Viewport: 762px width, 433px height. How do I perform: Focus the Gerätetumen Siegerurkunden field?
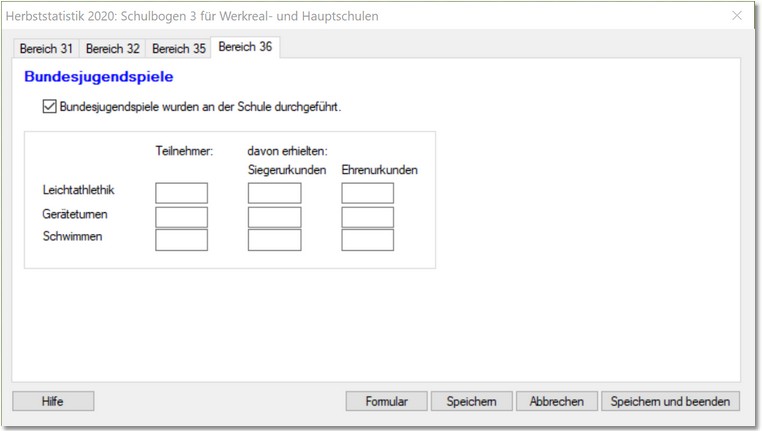pyautogui.click(x=274, y=217)
